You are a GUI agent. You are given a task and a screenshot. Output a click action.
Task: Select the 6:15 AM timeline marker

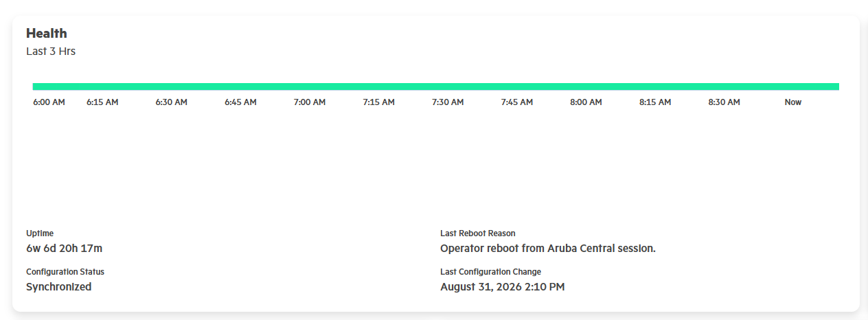point(102,102)
